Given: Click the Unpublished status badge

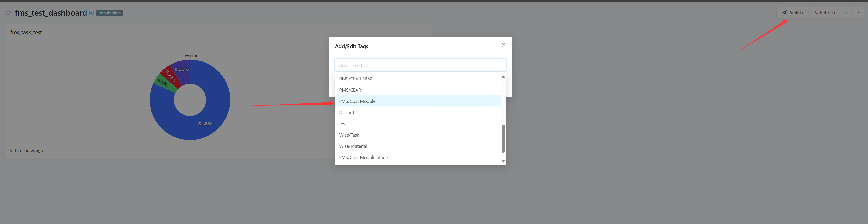Looking at the screenshot, I should coord(109,13).
